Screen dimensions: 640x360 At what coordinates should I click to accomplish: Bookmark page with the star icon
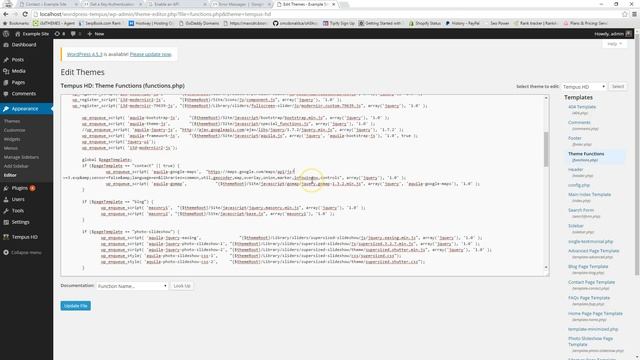(x=624, y=14)
